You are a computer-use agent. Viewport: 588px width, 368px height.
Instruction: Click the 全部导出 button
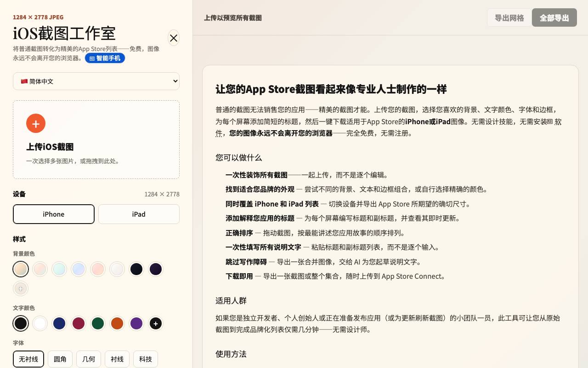click(x=554, y=18)
